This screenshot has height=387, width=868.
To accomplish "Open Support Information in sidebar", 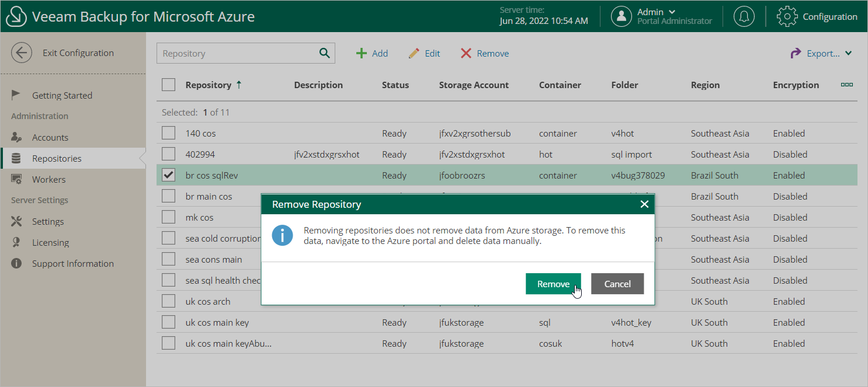I will tap(73, 263).
